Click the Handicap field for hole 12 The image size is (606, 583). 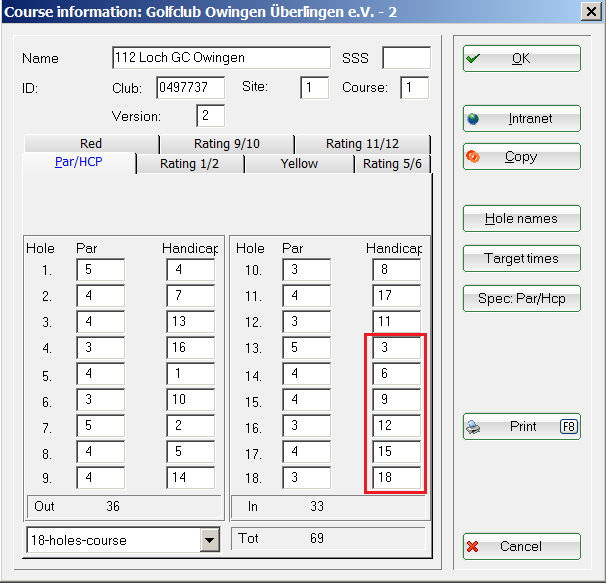point(397,322)
